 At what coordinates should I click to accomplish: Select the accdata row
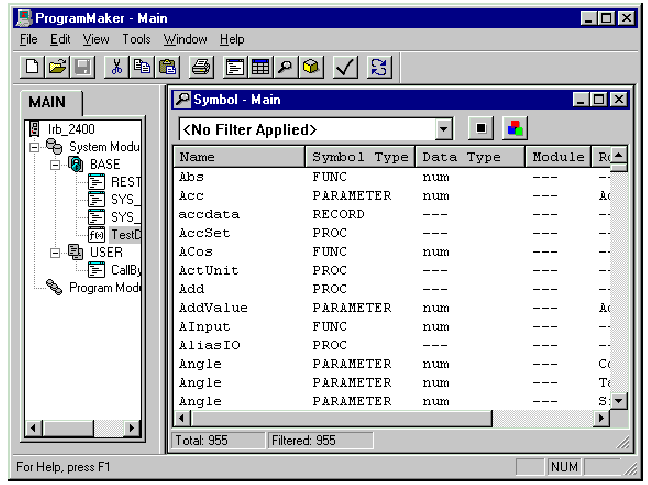coord(392,214)
